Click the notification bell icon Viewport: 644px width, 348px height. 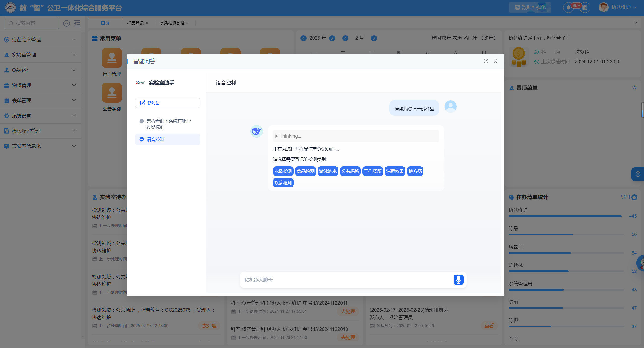coord(568,7)
